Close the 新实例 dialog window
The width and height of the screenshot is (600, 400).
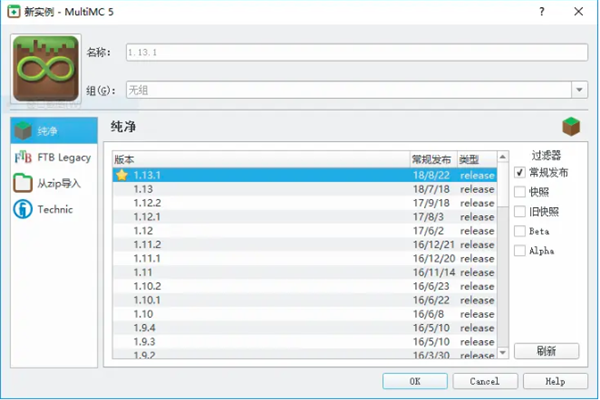click(x=579, y=11)
